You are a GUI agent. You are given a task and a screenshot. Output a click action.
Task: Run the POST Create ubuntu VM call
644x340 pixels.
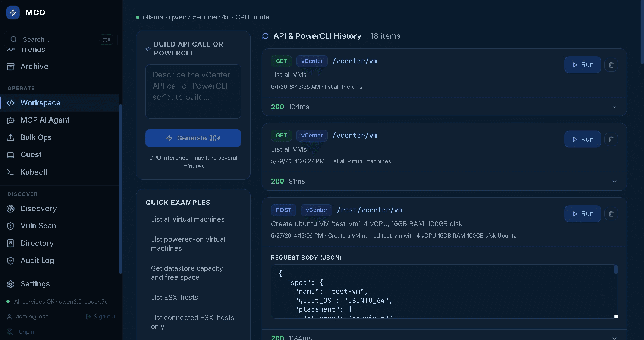582,214
